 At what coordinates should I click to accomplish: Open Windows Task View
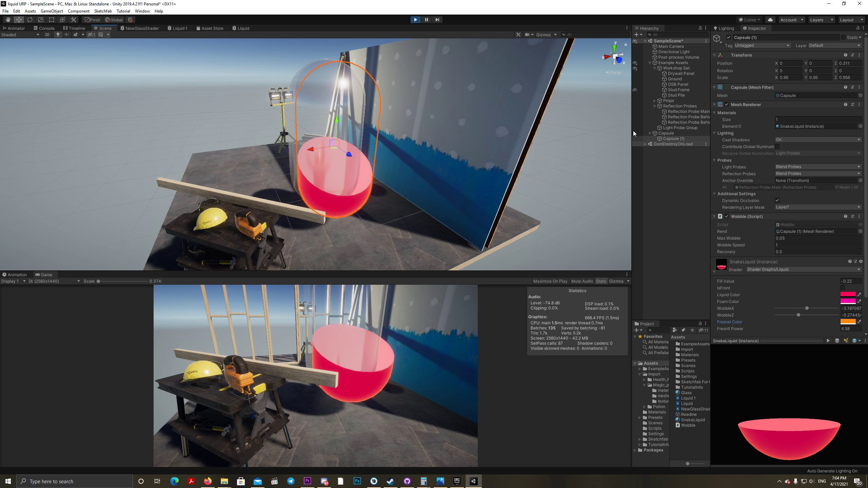[157, 481]
